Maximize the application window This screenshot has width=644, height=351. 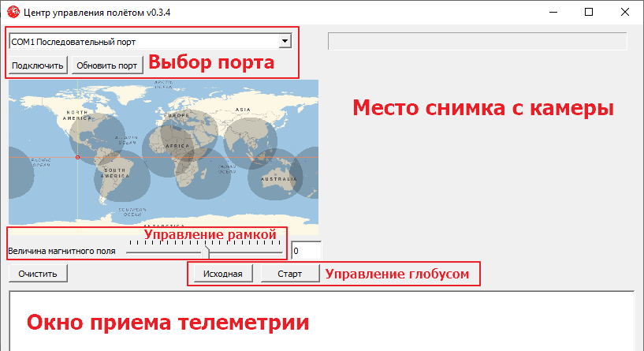pos(589,12)
